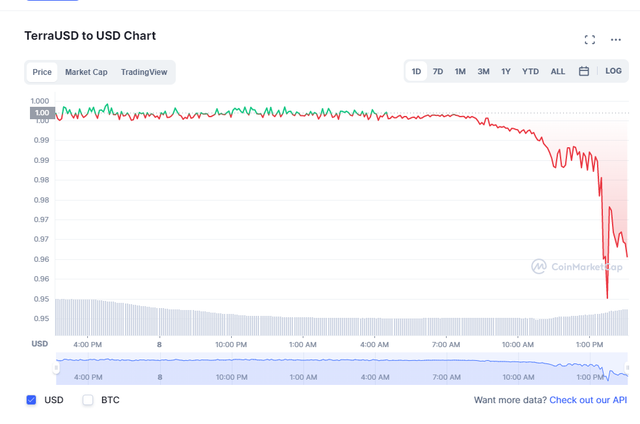Select the 1M time range
640x424 pixels.
pyautogui.click(x=460, y=72)
